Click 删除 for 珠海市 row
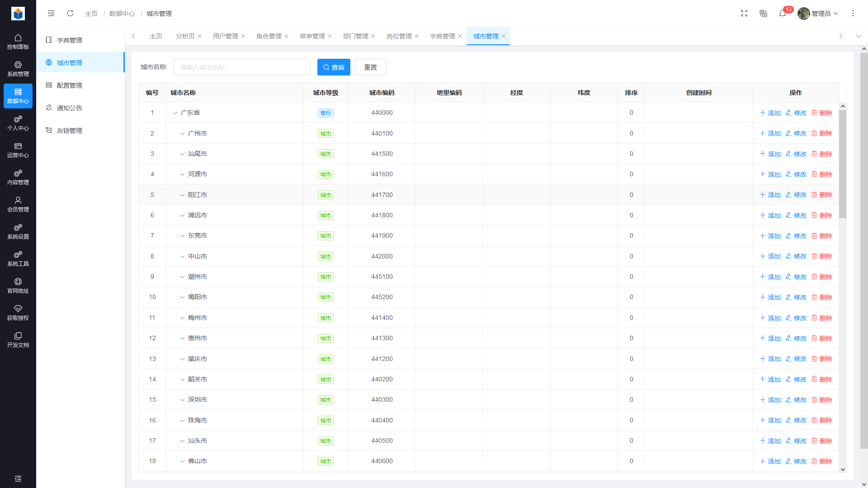The width and height of the screenshot is (868, 488). pyautogui.click(x=822, y=420)
